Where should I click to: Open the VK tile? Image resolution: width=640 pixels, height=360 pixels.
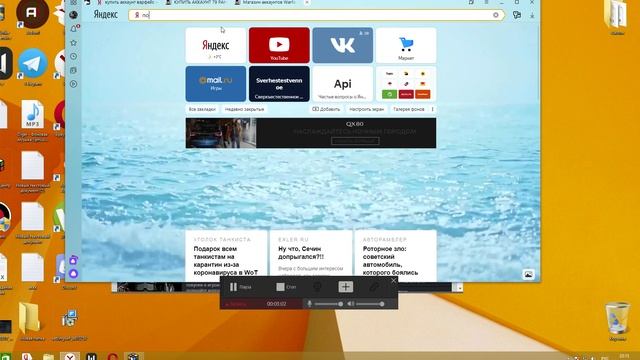[342, 45]
